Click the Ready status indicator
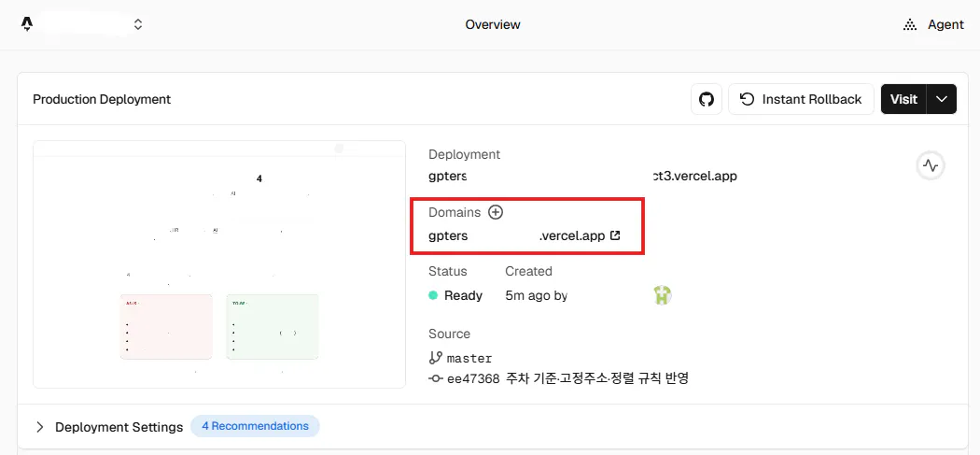This screenshot has width=980, height=455. click(455, 295)
